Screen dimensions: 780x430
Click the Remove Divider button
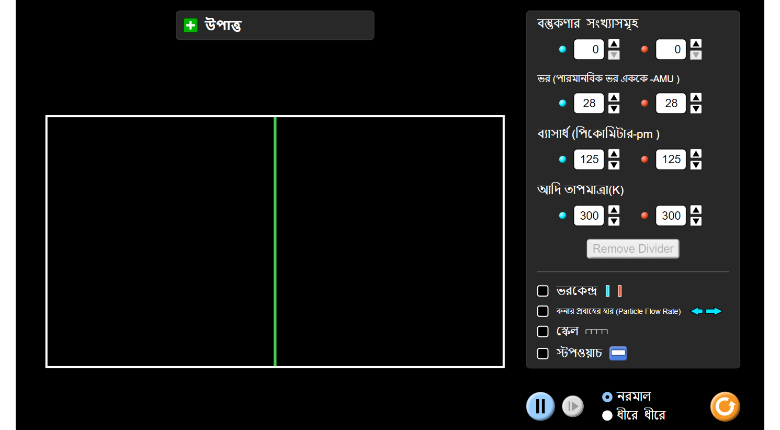[633, 248]
